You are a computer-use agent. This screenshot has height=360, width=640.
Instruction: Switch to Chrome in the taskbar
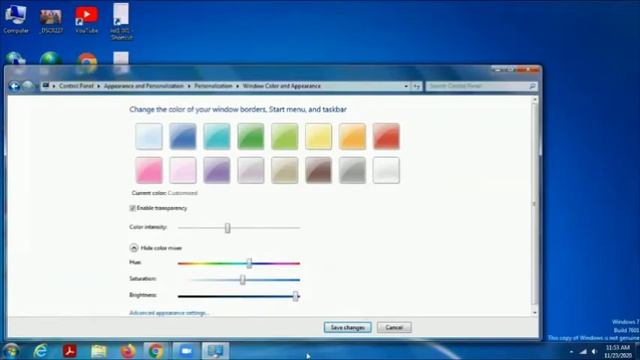click(156, 351)
